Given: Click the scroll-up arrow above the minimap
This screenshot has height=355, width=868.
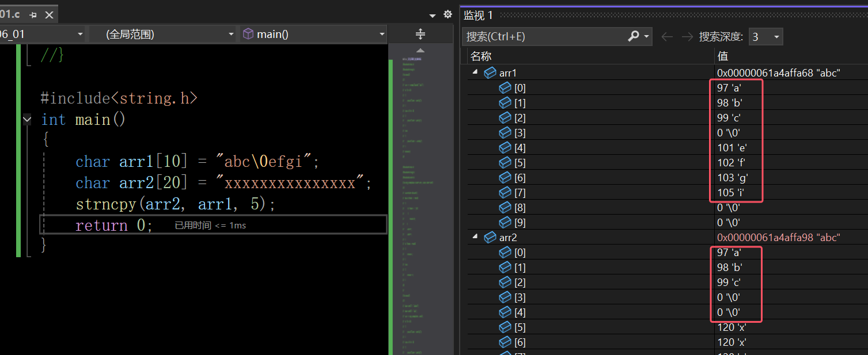Looking at the screenshot, I should (x=420, y=51).
